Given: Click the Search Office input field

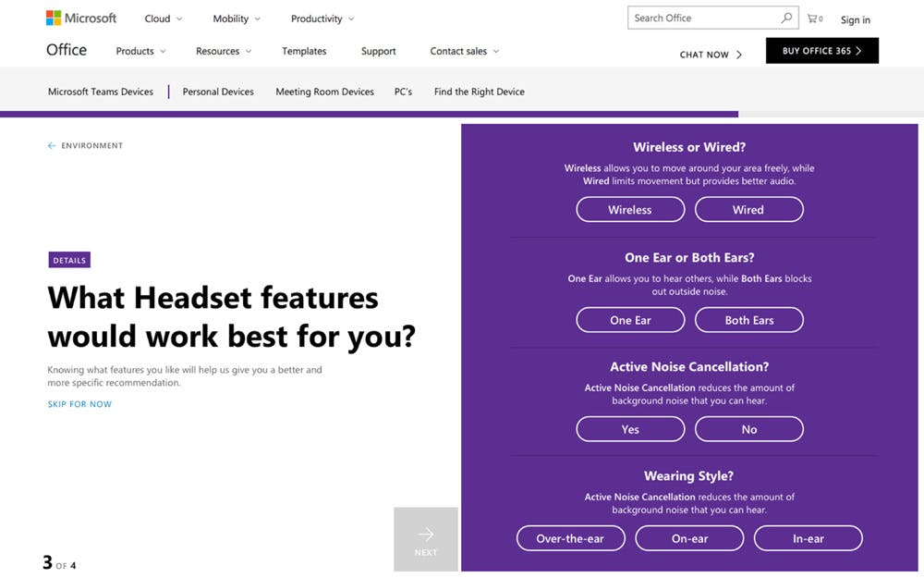Looking at the screenshot, I should click(x=704, y=18).
